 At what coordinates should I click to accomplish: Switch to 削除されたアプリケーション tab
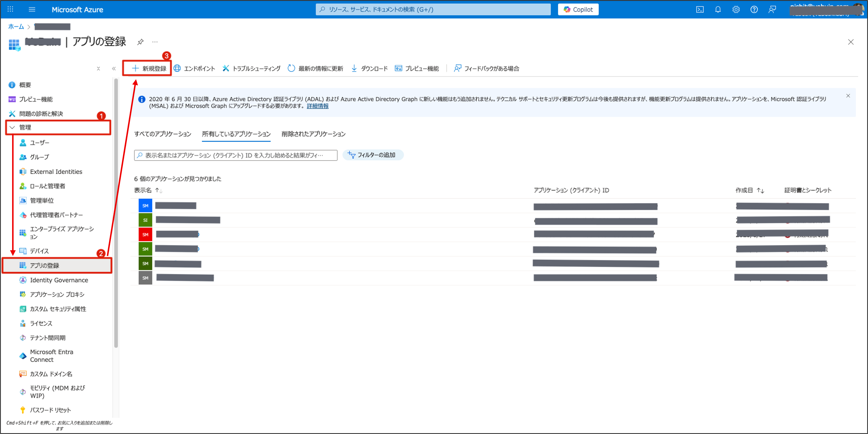point(313,134)
